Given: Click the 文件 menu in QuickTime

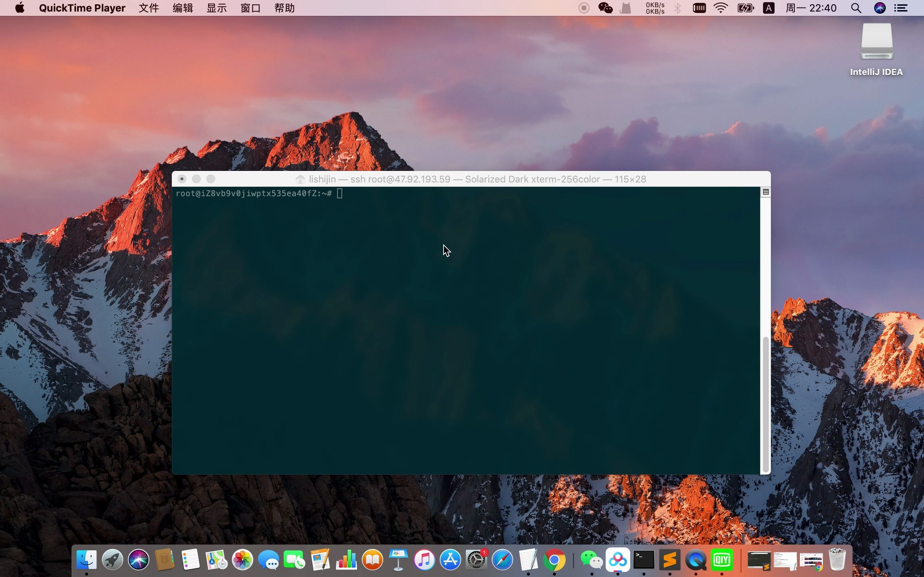Looking at the screenshot, I should (146, 8).
